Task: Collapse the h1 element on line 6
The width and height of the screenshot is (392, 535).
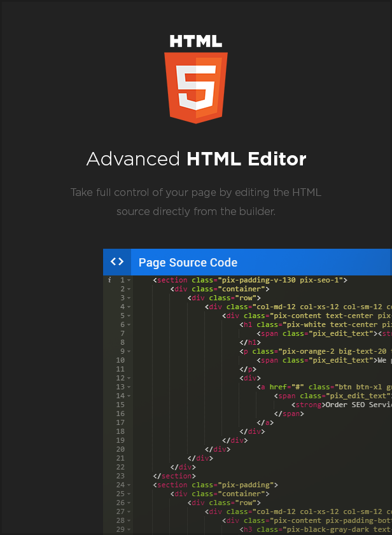Action: [130, 324]
